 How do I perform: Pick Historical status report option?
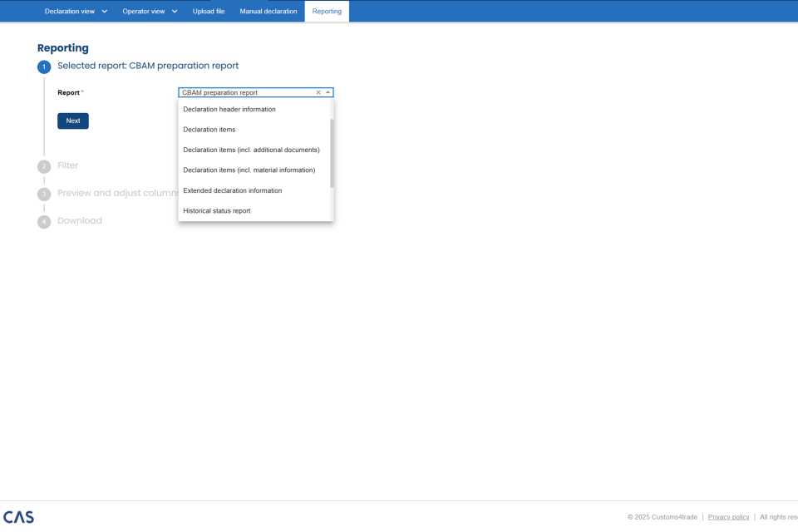(x=217, y=211)
